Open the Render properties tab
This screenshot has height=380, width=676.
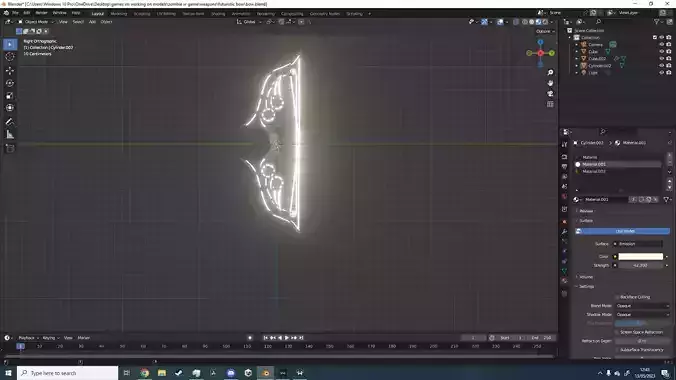click(564, 157)
